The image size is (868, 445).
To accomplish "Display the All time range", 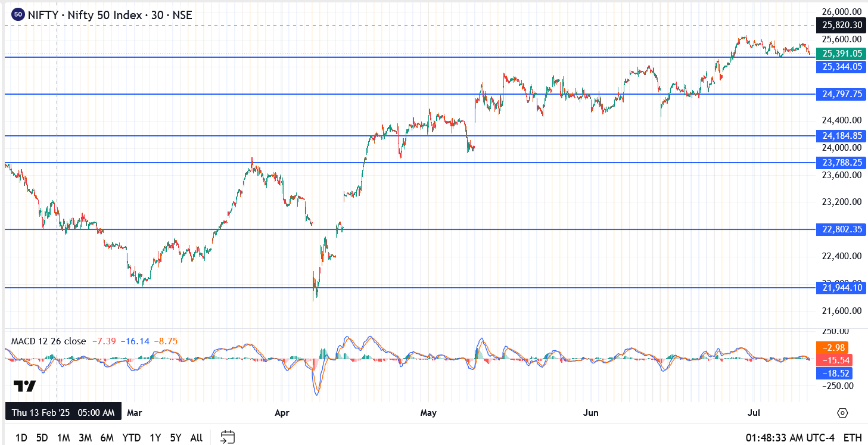I will coord(196,438).
